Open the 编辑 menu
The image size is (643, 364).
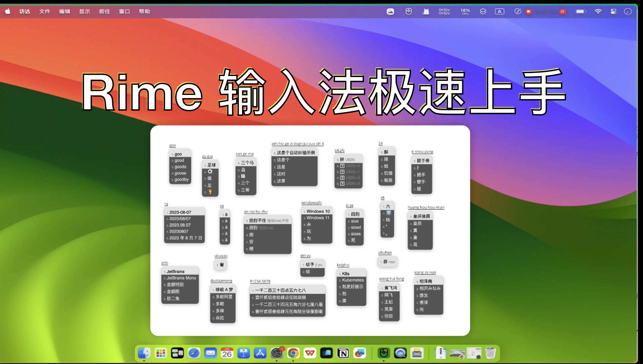point(65,11)
